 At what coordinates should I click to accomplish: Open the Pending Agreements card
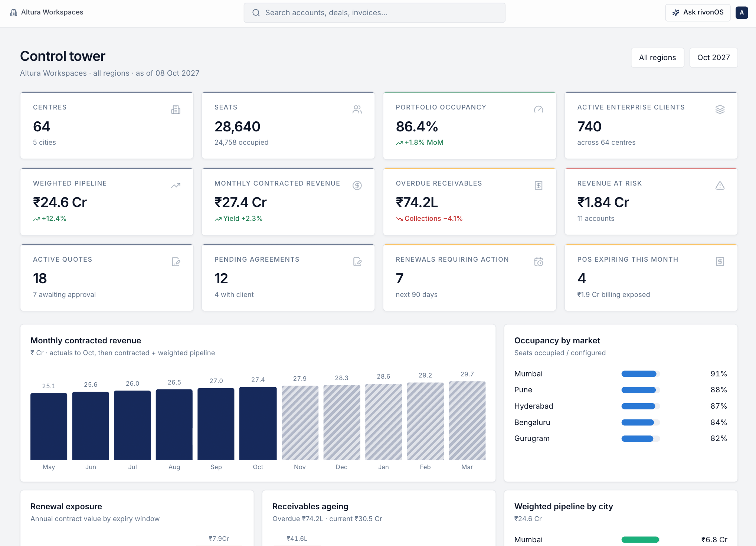[x=288, y=278]
